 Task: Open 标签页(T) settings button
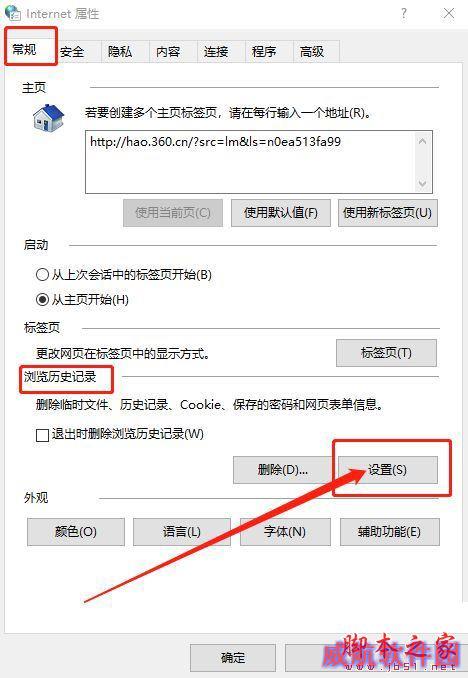click(x=386, y=353)
